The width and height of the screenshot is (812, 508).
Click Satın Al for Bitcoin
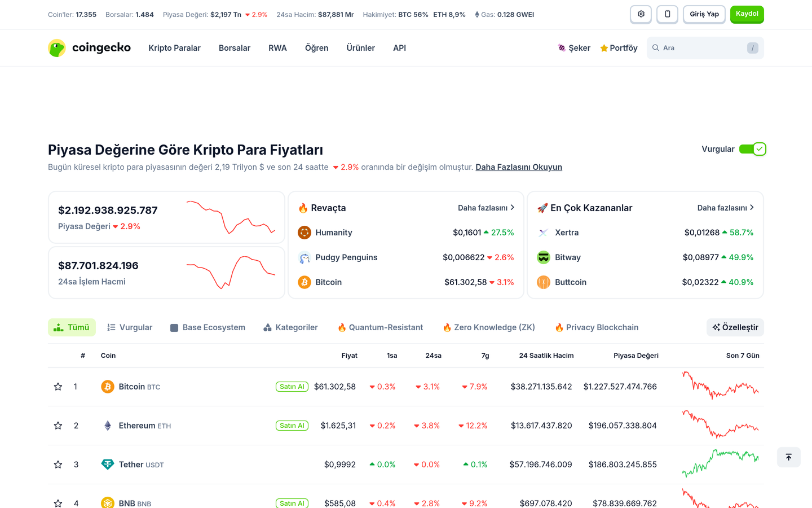[292, 387]
